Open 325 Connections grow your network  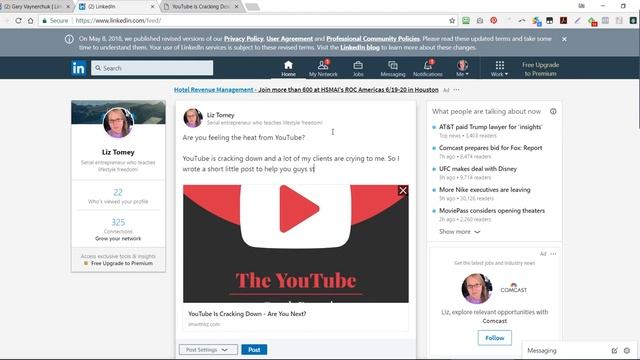tap(118, 229)
